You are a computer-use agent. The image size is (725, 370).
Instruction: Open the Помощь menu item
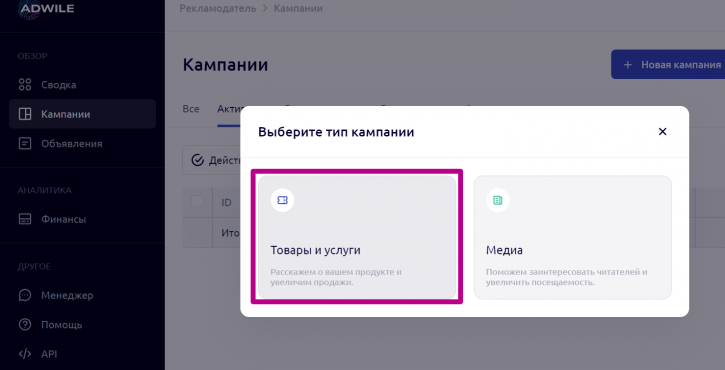[x=82, y=325]
